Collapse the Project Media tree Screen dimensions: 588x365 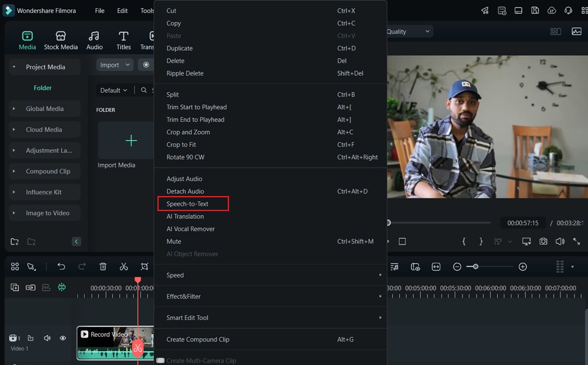coord(14,67)
